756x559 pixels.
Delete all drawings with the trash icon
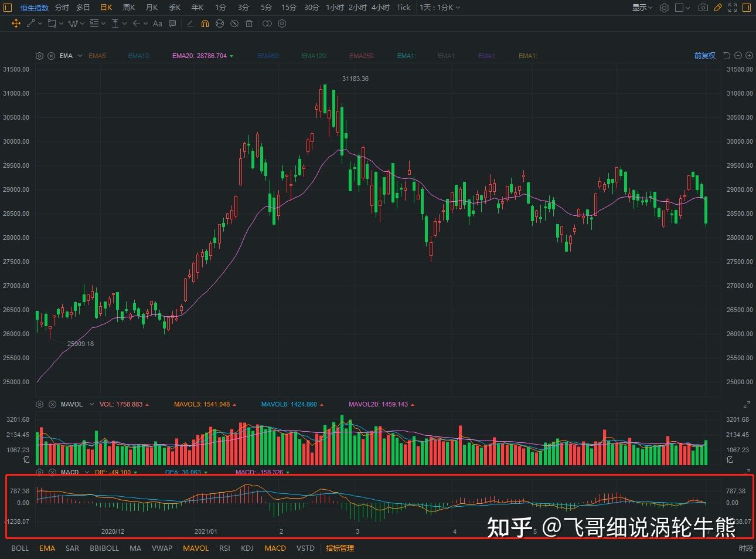(x=249, y=23)
